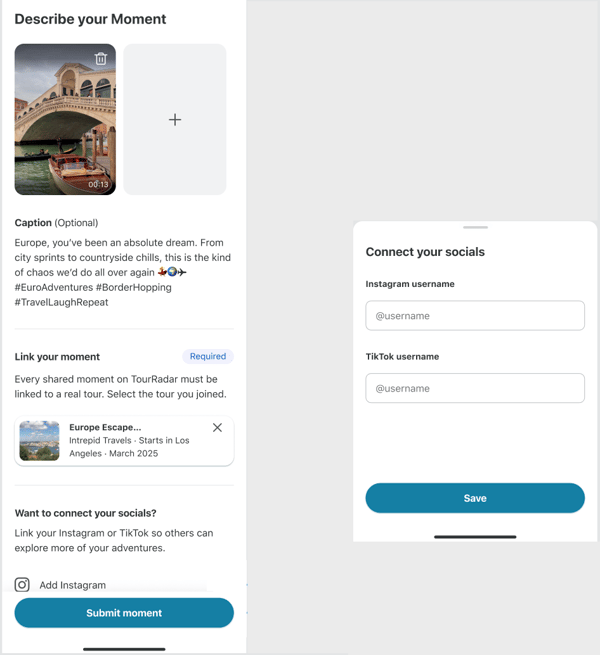600x655 pixels.
Task: Click the Connect your socials heading
Action: 425,252
